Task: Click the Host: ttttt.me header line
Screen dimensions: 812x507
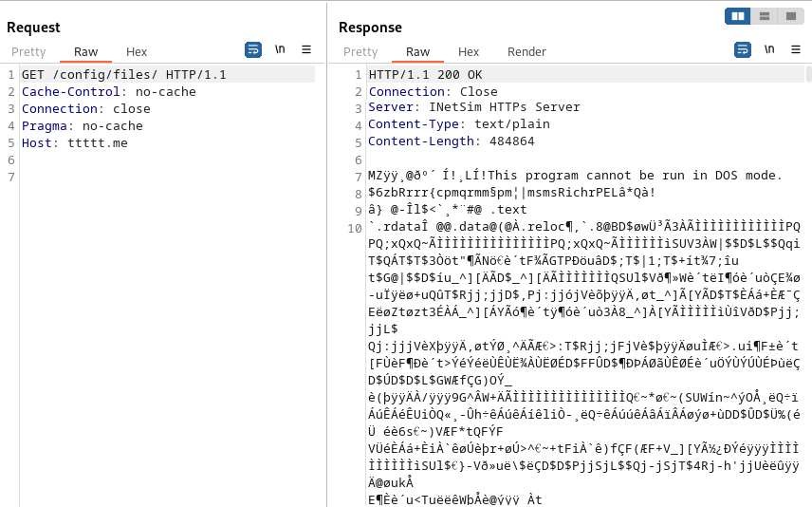Action: 75,143
